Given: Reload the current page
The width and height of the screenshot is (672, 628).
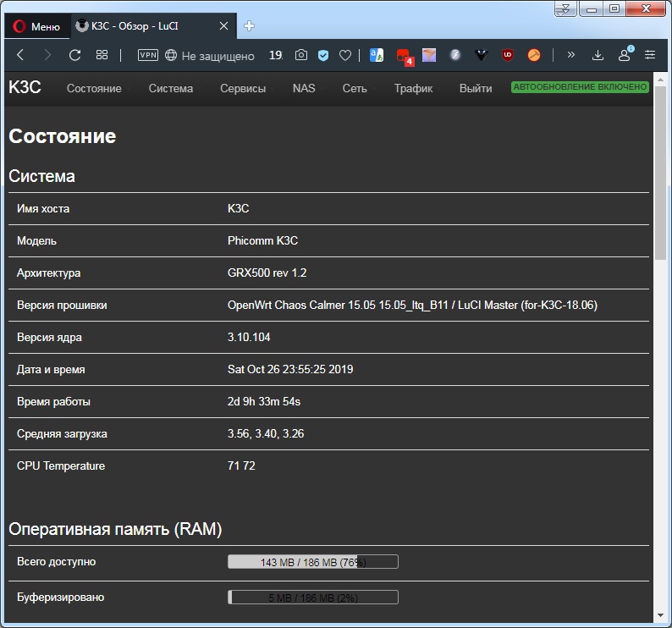Looking at the screenshot, I should click(x=75, y=55).
